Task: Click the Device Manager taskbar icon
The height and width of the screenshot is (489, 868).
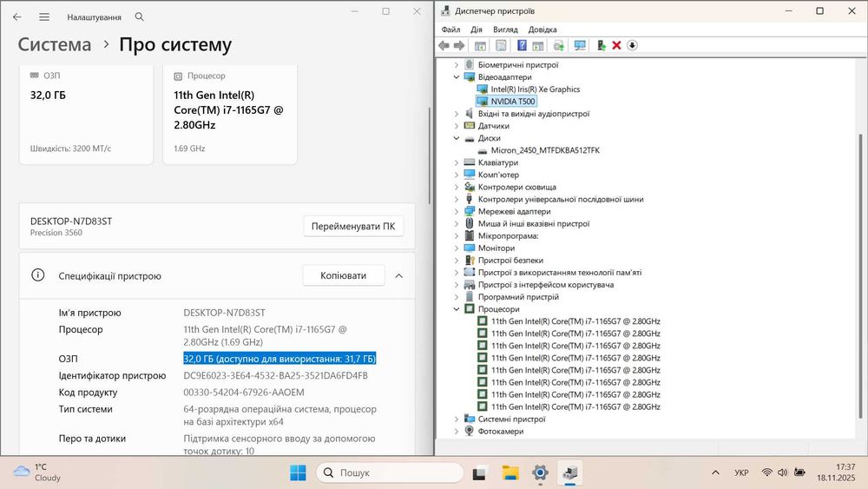Action: point(570,472)
